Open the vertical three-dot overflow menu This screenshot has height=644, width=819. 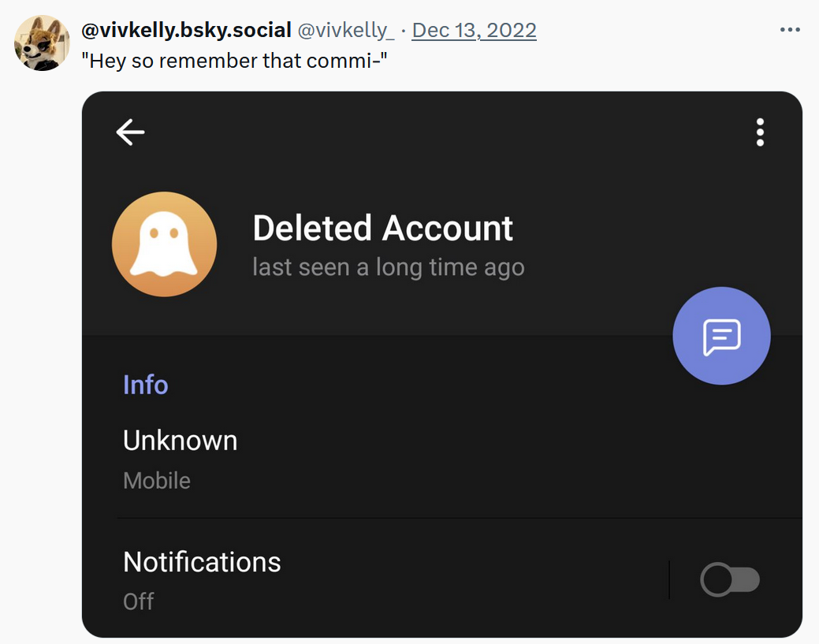click(x=760, y=132)
